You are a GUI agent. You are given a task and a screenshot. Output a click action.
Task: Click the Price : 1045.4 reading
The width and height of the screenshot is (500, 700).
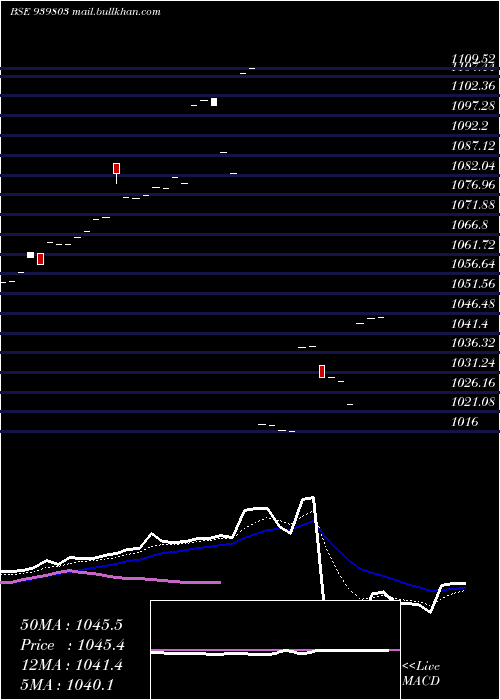[x=72, y=645]
